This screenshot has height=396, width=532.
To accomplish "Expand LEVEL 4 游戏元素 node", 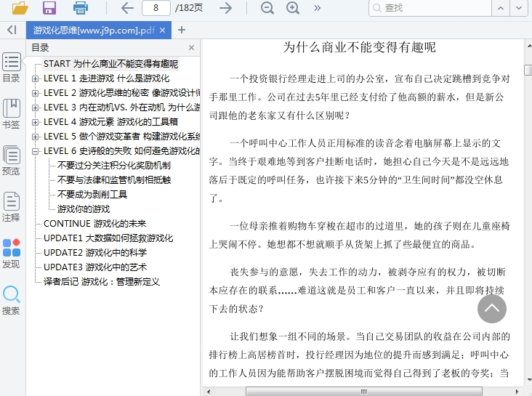I will (35, 122).
